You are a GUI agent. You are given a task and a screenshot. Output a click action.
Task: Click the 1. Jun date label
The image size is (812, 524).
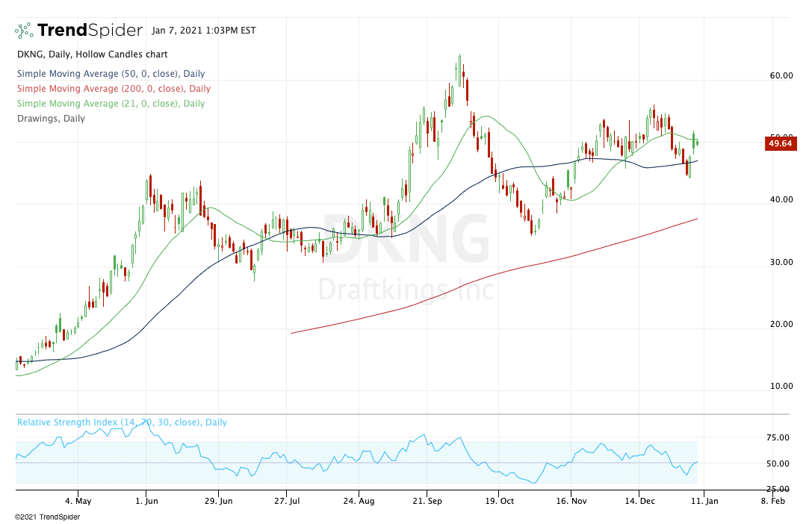pyautogui.click(x=146, y=501)
